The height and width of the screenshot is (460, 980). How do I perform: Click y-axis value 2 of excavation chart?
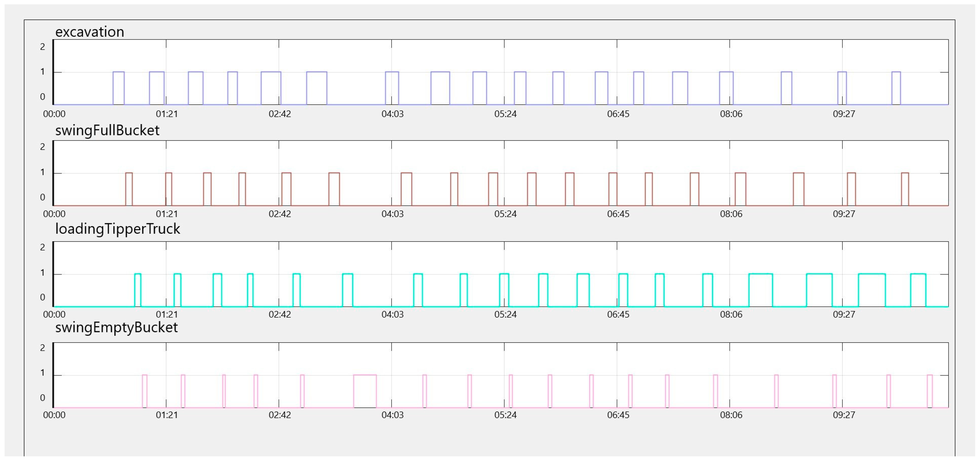[x=43, y=47]
